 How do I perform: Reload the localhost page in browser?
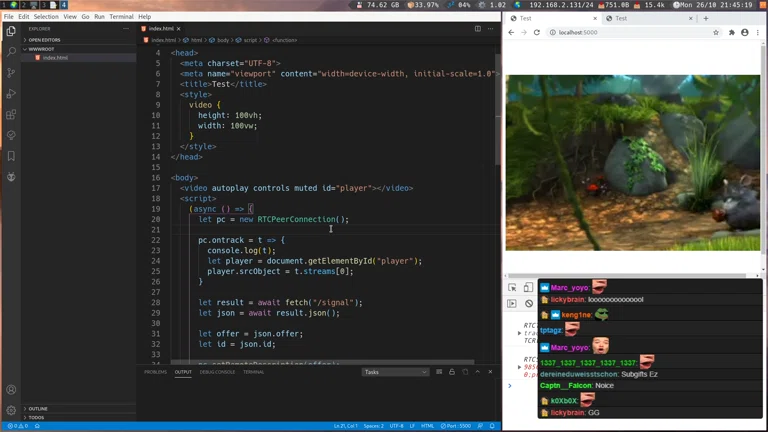tap(537, 33)
